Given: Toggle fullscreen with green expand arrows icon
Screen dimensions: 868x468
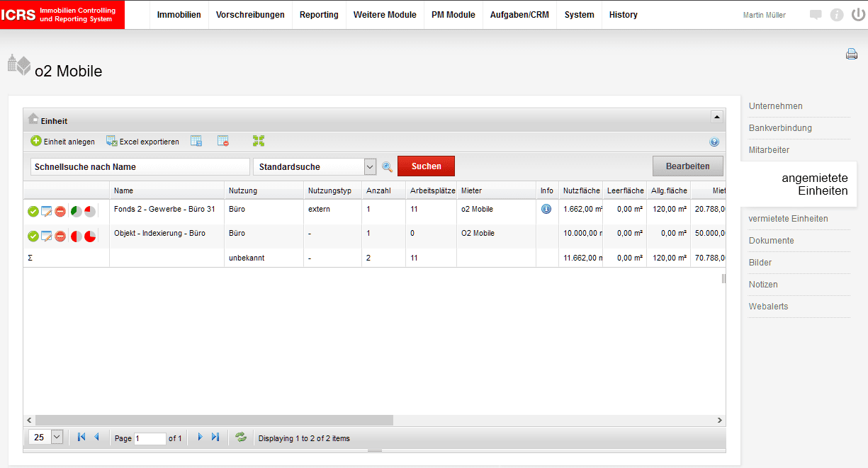Looking at the screenshot, I should pos(259,142).
